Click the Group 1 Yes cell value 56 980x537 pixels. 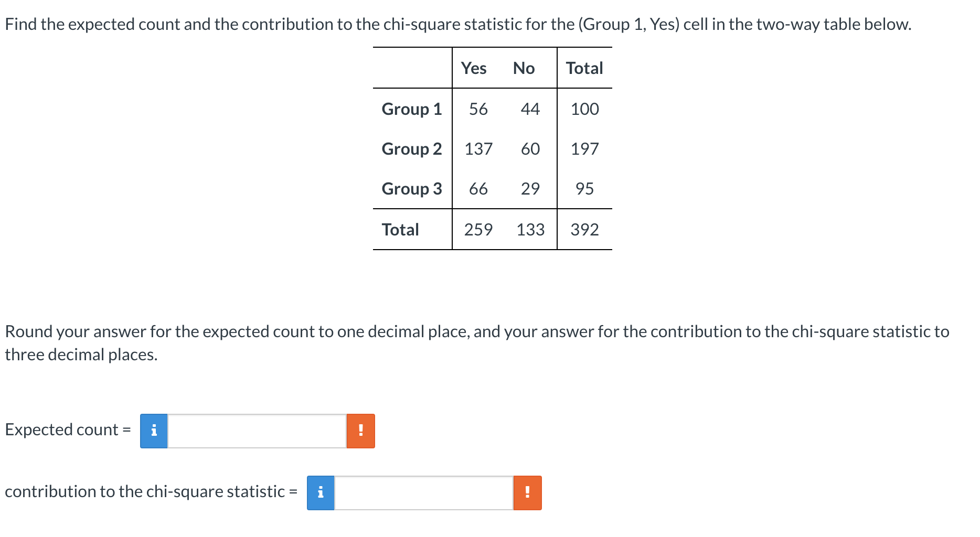pyautogui.click(x=478, y=109)
